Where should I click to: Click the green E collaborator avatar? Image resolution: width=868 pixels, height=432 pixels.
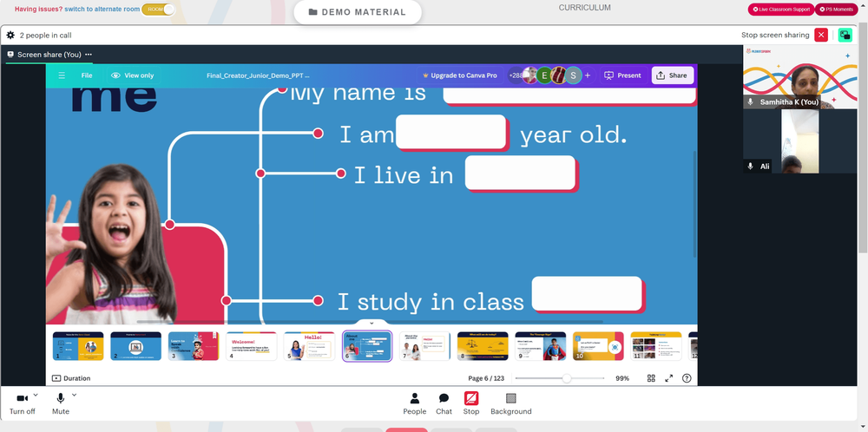(x=544, y=75)
